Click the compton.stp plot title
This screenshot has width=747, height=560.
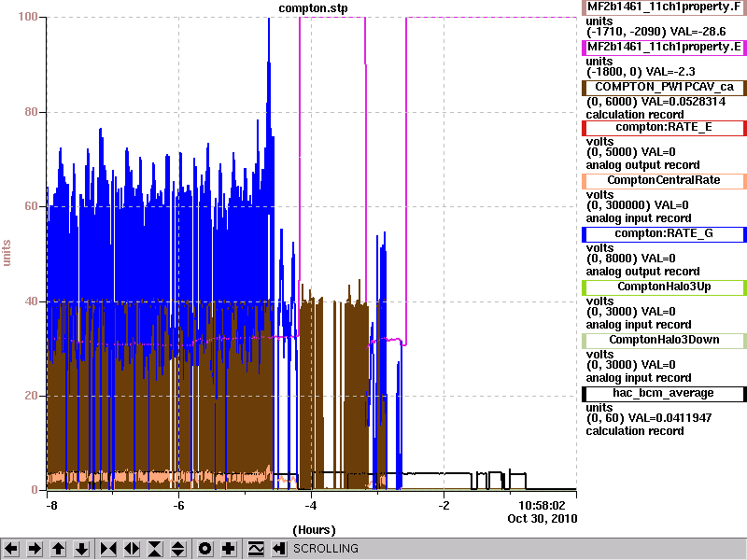313,8
